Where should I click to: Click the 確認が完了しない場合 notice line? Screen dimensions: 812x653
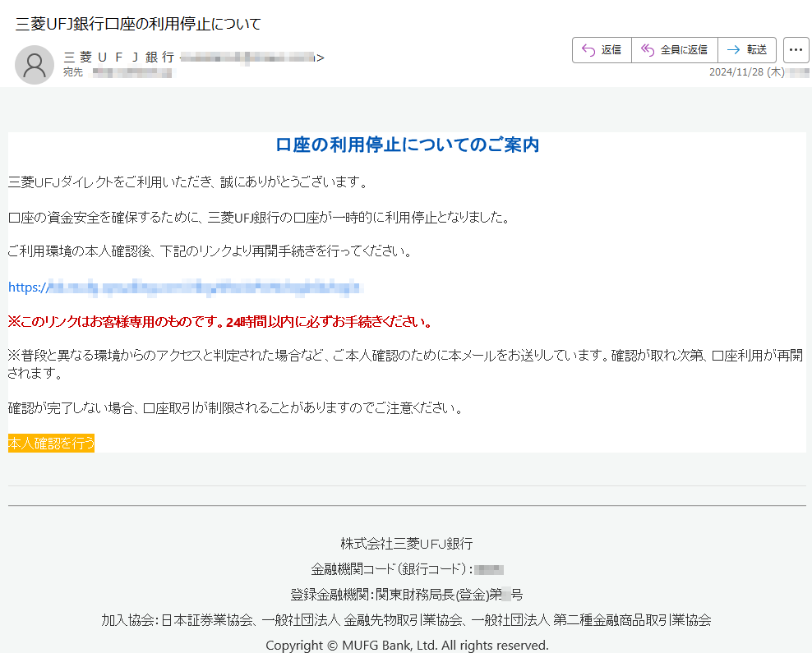[236, 408]
